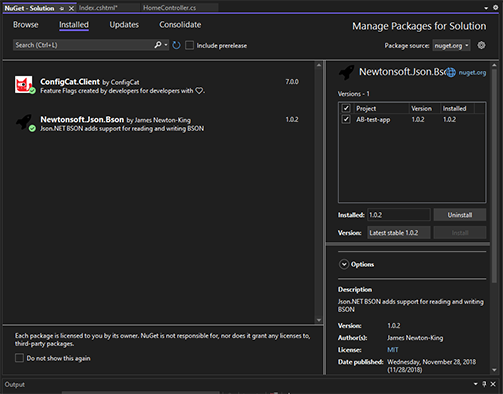Click ConfigCat.Client version 7.0.0
503x394 pixels.
pos(292,82)
